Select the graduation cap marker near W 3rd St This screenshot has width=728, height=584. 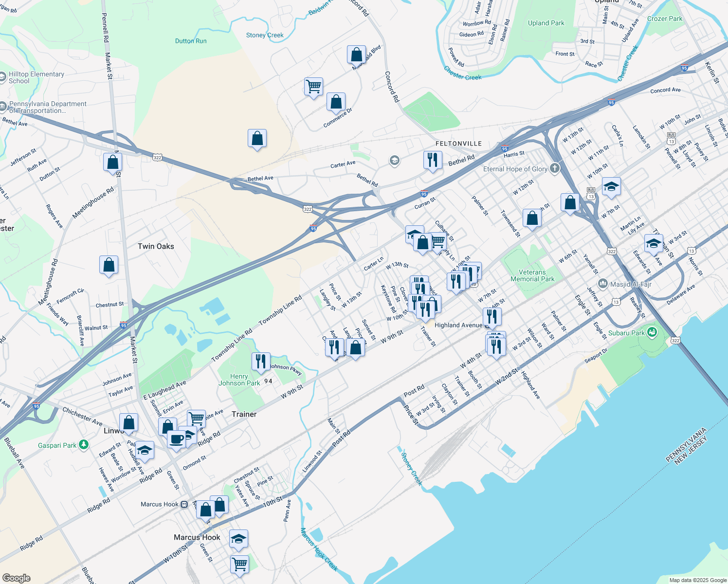pyautogui.click(x=654, y=244)
